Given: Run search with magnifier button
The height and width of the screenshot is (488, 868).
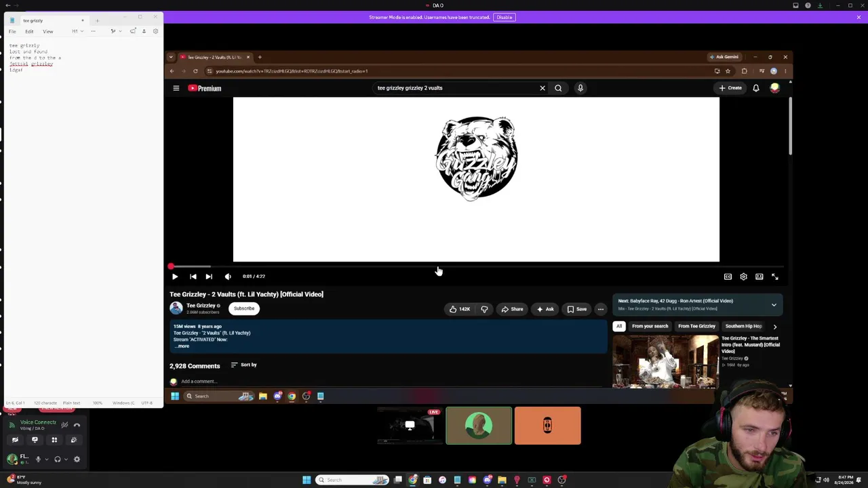Looking at the screenshot, I should click(558, 88).
